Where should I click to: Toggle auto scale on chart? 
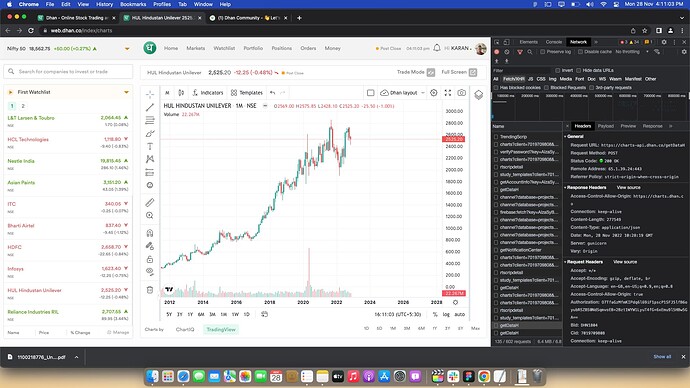click(x=459, y=315)
